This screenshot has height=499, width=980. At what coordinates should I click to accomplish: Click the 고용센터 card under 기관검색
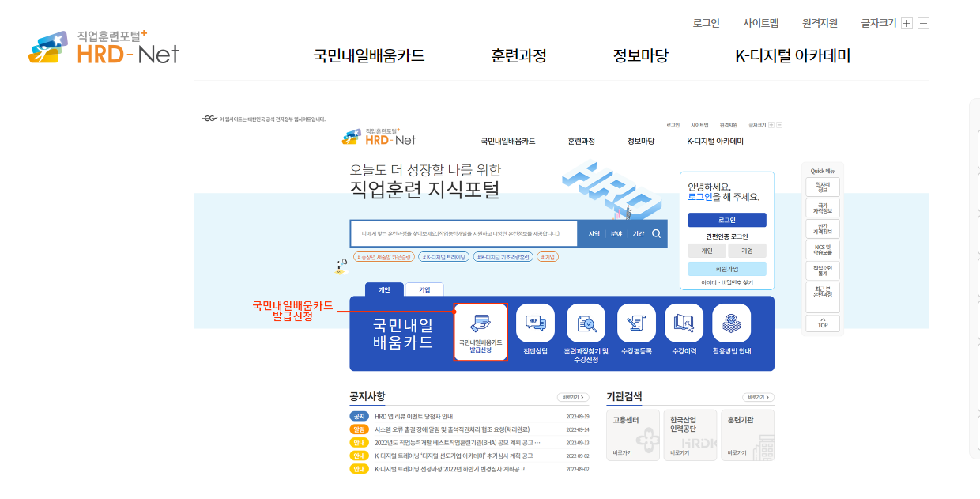[633, 435]
